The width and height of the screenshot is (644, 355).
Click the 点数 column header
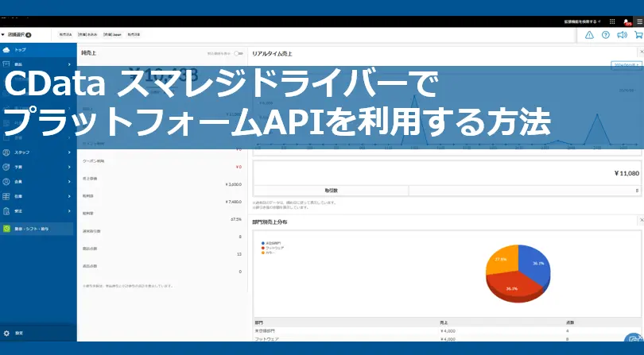click(569, 322)
